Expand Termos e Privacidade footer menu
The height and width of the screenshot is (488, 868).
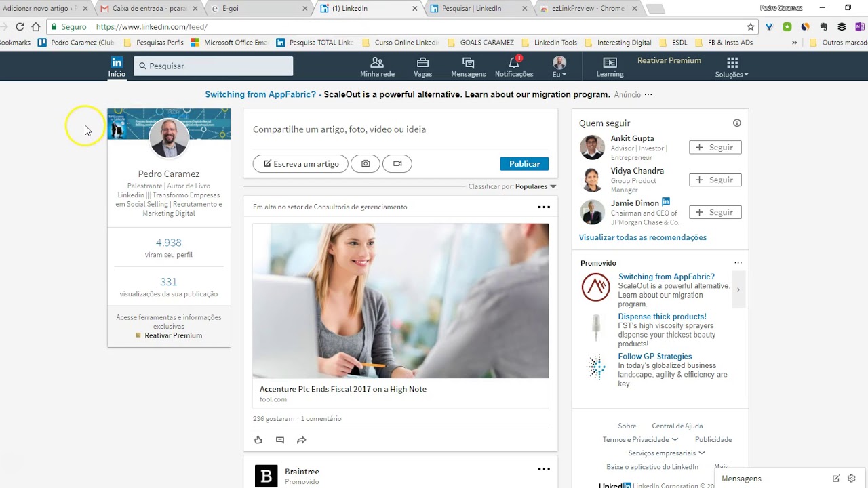[640, 439]
